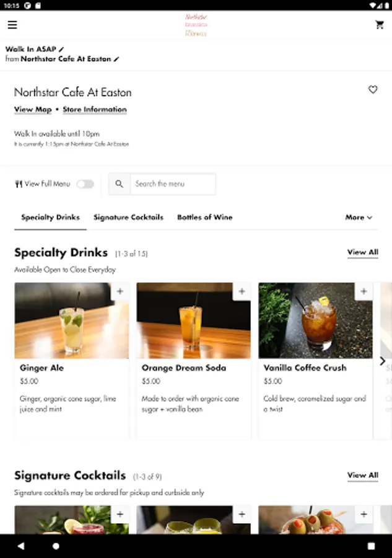The height and width of the screenshot is (558, 392).
Task: Open the View Map link
Action: click(33, 110)
